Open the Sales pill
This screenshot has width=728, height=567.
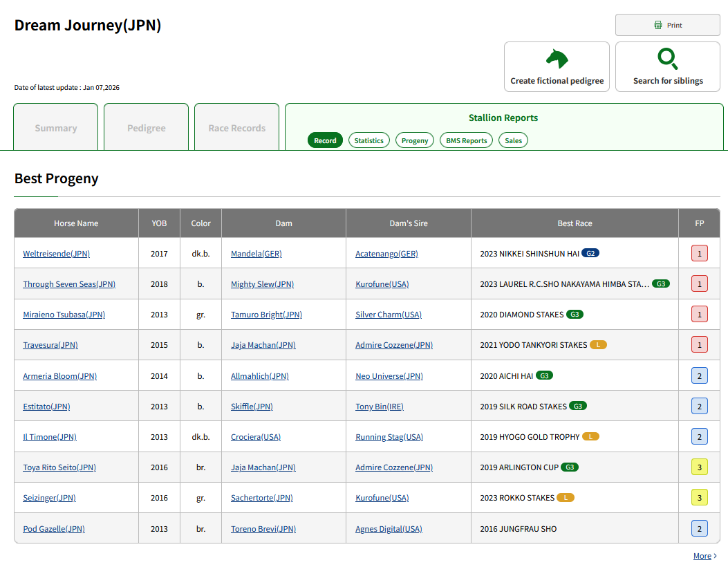point(513,140)
